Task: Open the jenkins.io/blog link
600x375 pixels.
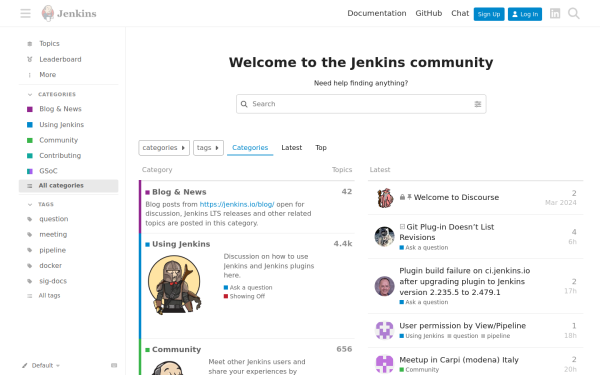Action: [237, 204]
